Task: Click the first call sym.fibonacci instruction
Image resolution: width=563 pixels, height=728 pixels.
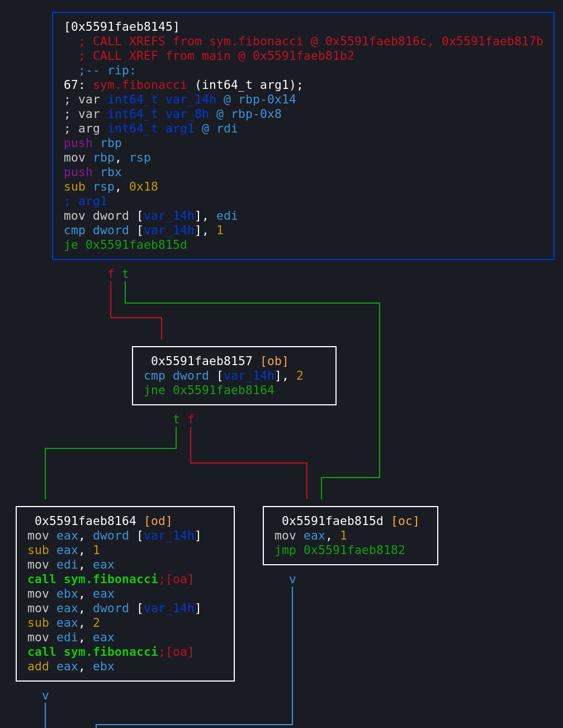Action: pyautogui.click(x=93, y=579)
